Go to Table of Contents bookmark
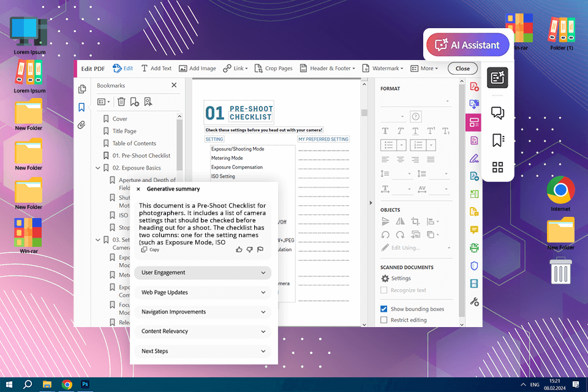This screenshot has height=392, width=588. tap(134, 143)
